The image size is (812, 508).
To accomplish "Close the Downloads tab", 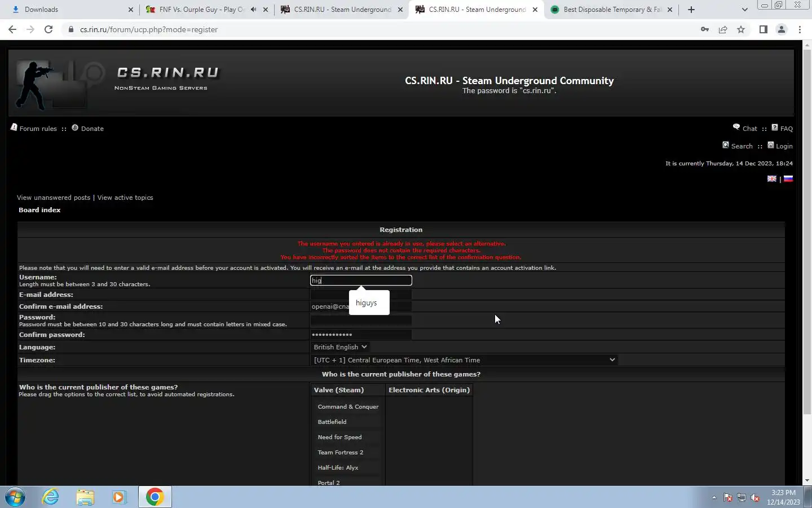I will click(131, 10).
